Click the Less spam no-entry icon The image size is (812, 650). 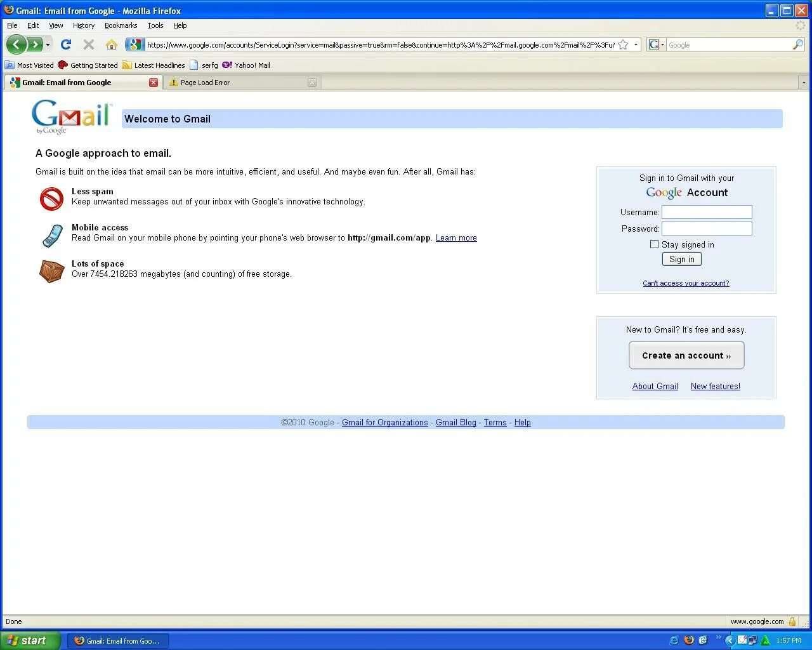(51, 199)
